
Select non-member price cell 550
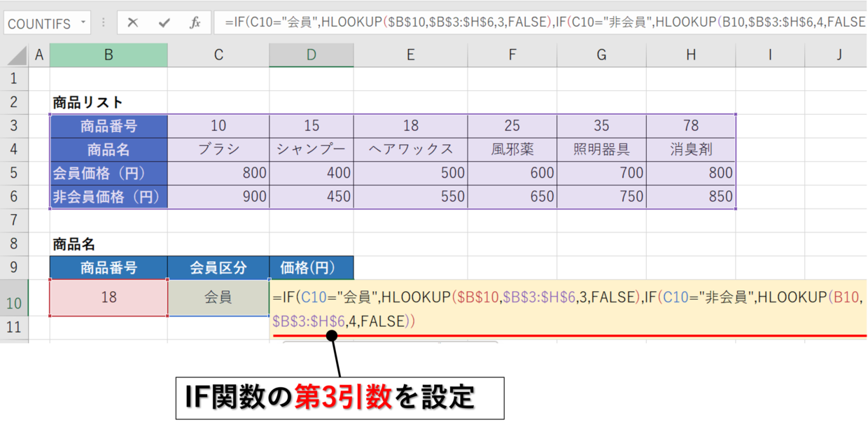[x=410, y=197]
